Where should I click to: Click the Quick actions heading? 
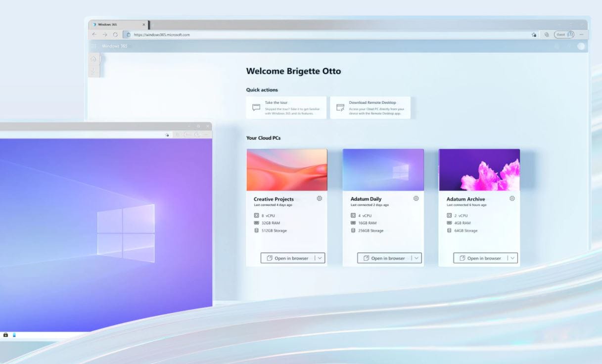coord(262,90)
